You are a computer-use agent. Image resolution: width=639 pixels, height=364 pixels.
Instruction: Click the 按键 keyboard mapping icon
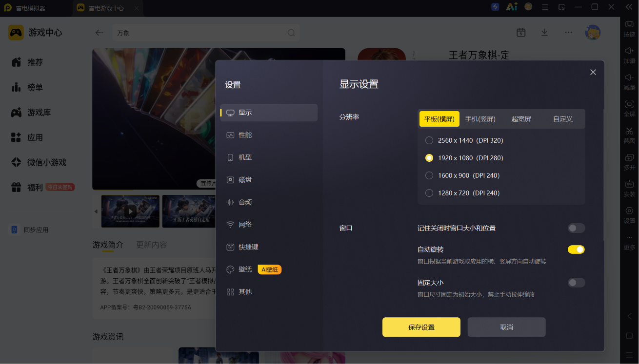(x=629, y=24)
